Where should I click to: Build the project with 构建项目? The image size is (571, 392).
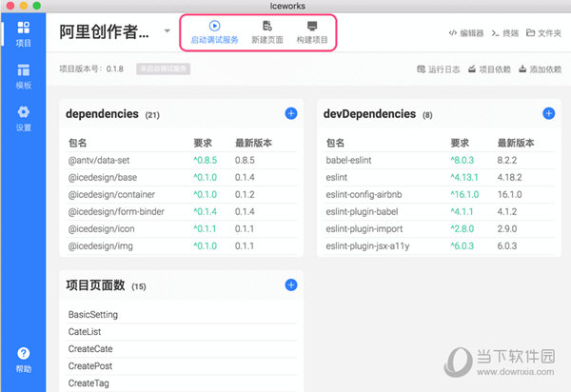pyautogui.click(x=312, y=32)
